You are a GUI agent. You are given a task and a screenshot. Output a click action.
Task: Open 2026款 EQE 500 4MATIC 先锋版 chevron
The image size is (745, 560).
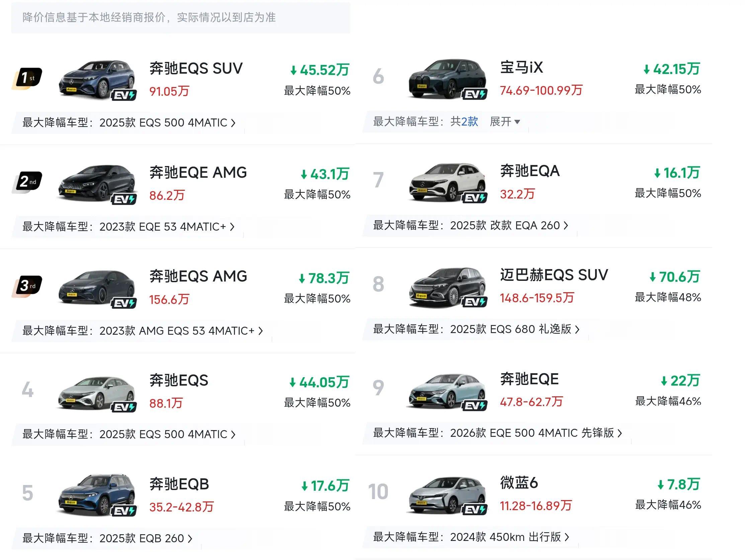620,433
